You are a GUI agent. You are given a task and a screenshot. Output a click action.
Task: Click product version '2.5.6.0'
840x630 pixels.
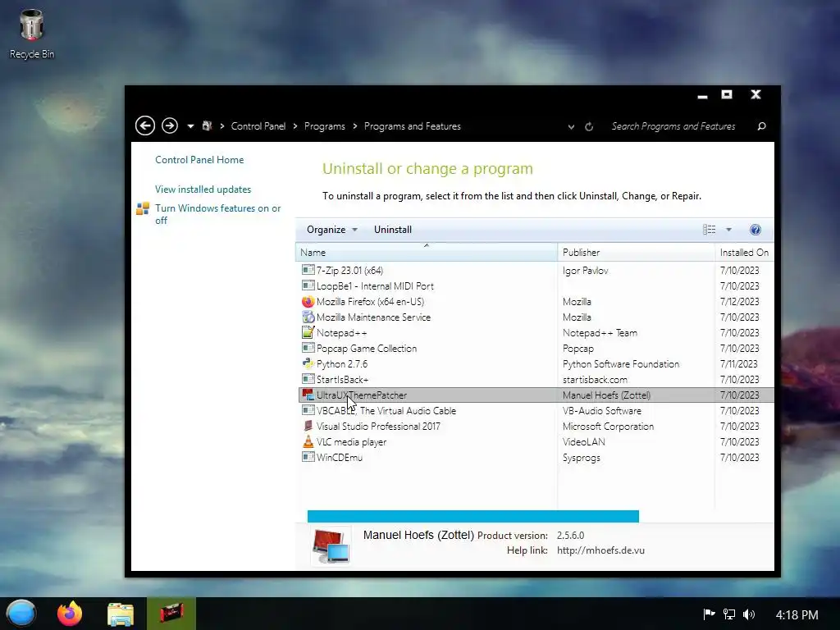571,535
